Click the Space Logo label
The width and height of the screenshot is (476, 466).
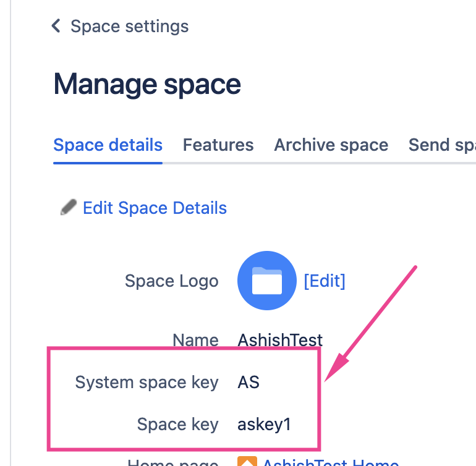click(172, 281)
